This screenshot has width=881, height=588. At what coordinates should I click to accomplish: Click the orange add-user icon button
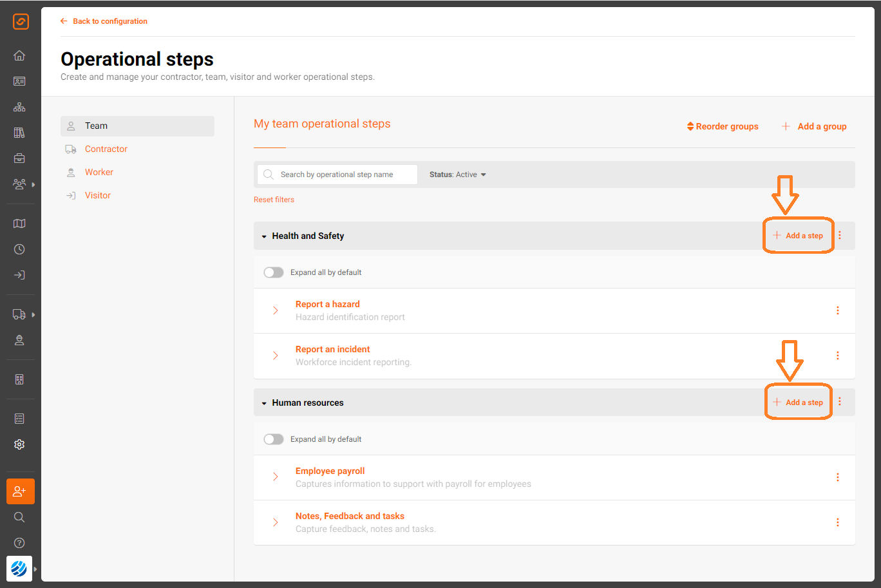[x=21, y=491]
